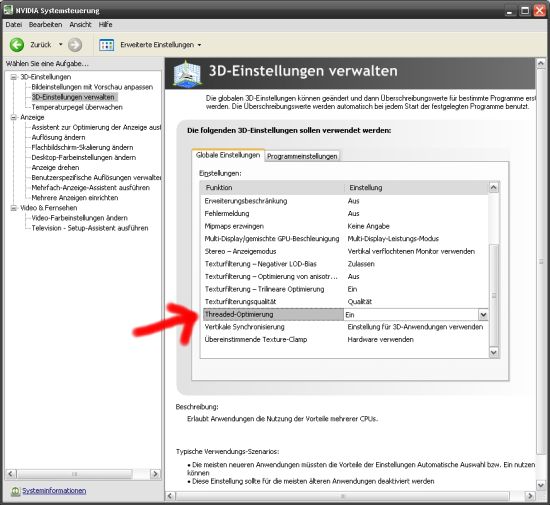The image size is (550, 505).
Task: Click the Erweiterte Einstellungen view icon
Action: click(x=106, y=45)
